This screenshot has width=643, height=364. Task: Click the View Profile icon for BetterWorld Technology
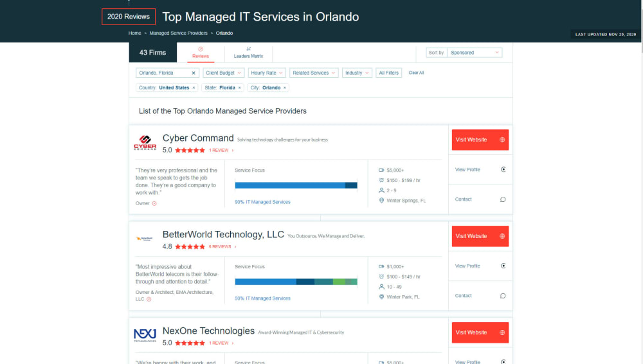point(503,266)
